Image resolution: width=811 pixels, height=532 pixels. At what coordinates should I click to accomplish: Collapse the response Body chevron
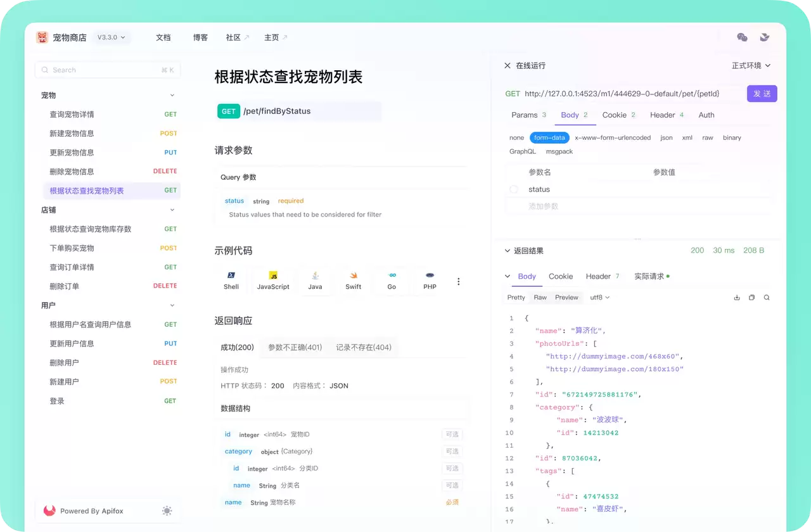click(508, 276)
